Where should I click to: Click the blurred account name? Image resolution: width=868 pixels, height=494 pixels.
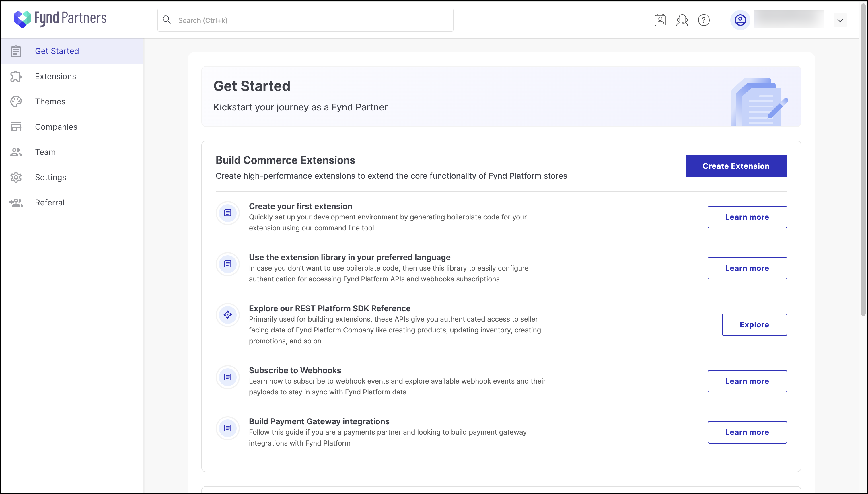(789, 19)
